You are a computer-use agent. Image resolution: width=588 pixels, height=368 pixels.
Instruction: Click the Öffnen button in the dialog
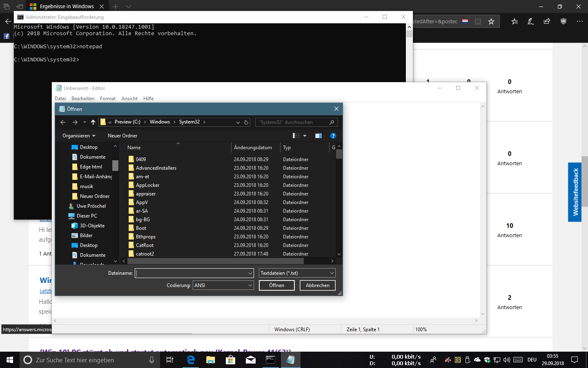(277, 285)
